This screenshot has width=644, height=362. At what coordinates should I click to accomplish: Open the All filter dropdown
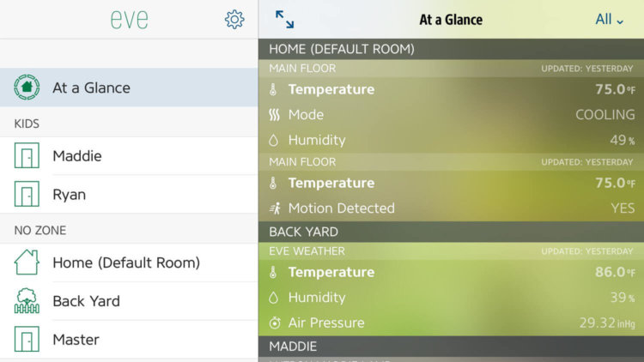[609, 19]
